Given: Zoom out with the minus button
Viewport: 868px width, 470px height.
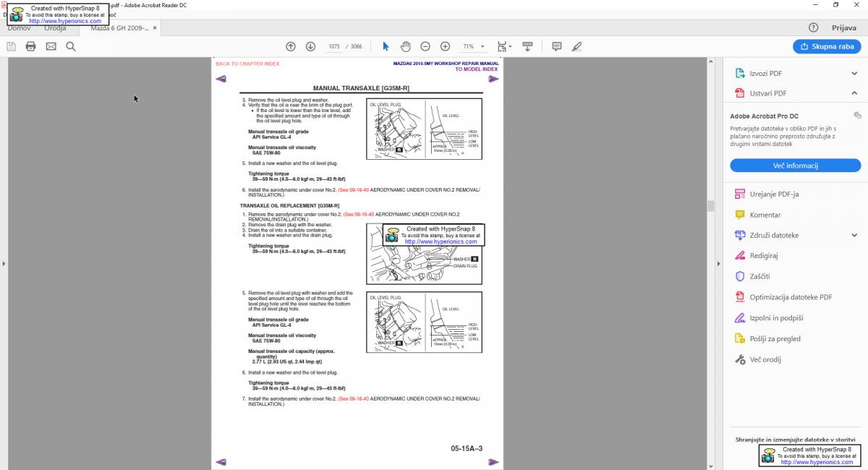Looking at the screenshot, I should (425, 46).
